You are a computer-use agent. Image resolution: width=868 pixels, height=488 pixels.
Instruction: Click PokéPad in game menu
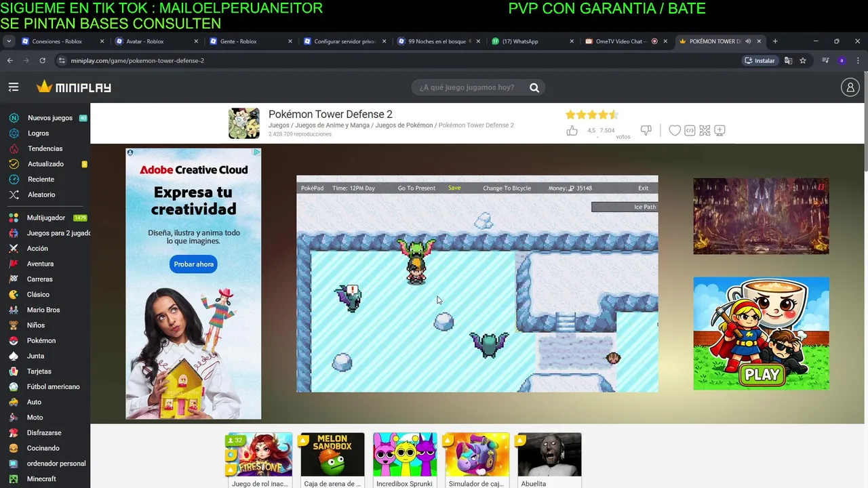click(x=312, y=188)
